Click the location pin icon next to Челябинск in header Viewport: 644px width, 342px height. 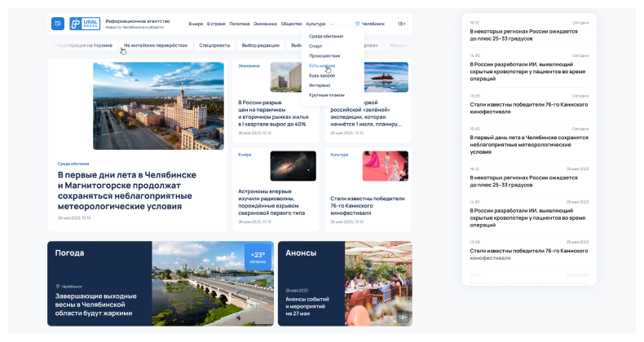pyautogui.click(x=357, y=24)
